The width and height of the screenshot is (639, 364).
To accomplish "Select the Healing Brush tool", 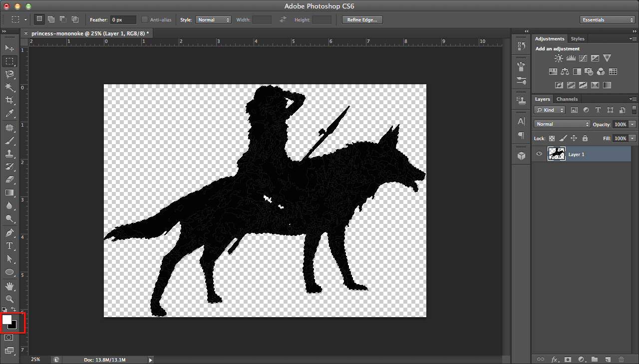I will tap(9, 128).
